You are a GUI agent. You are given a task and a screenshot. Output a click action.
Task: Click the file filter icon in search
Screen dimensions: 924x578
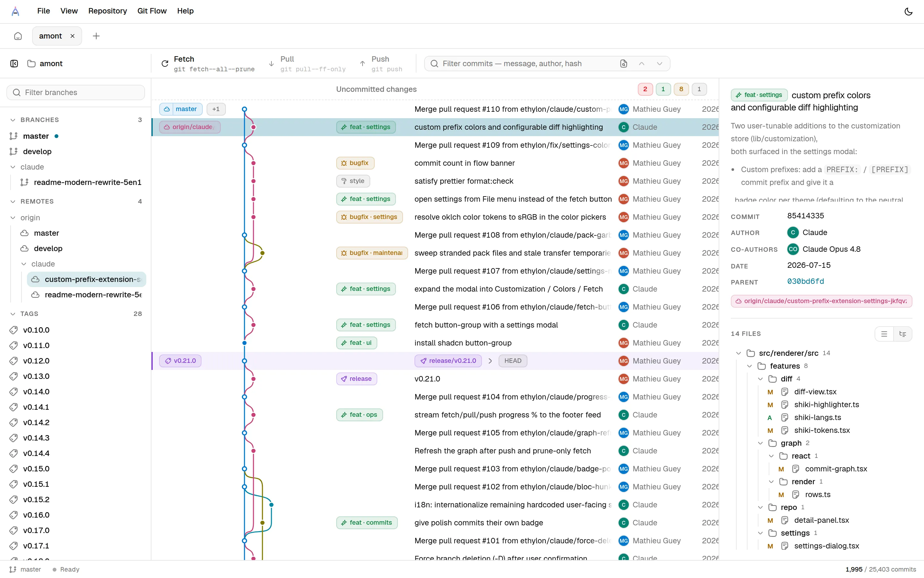click(623, 64)
